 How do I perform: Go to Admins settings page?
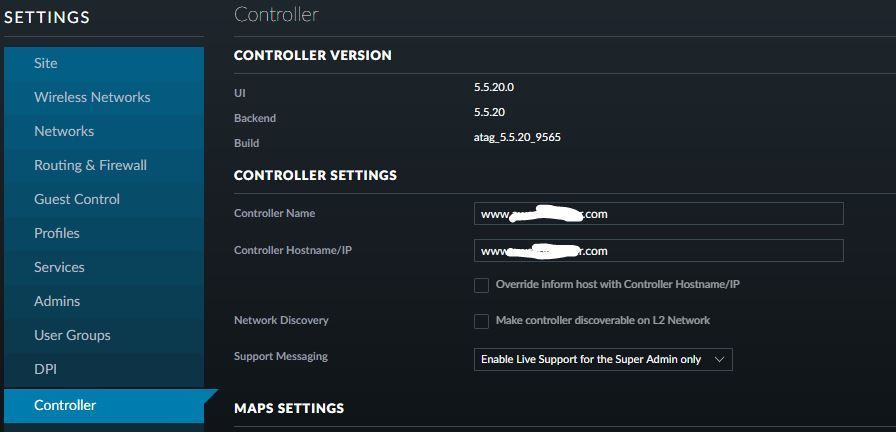pyautogui.click(x=57, y=301)
